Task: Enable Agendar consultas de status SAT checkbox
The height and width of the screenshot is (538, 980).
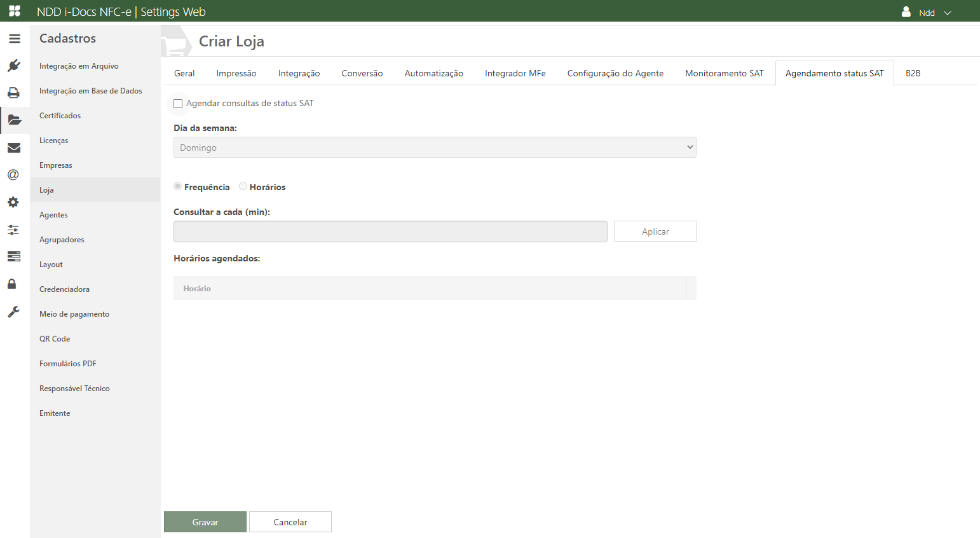Action: pyautogui.click(x=178, y=104)
